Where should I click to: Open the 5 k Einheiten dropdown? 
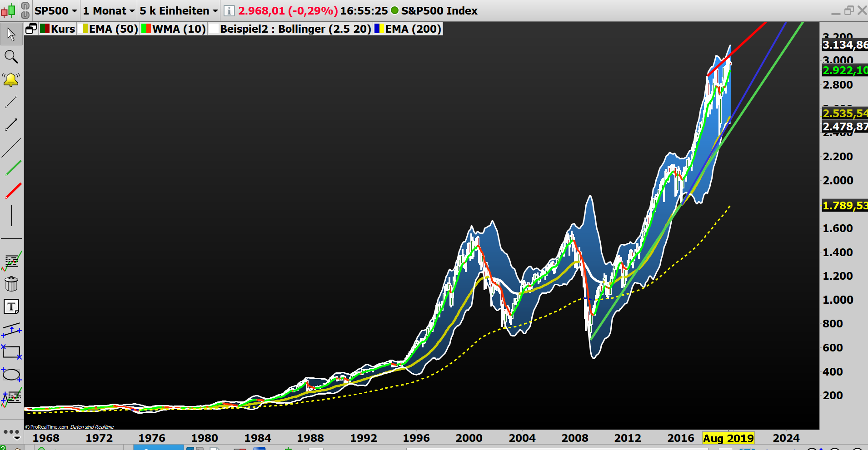pos(179,10)
